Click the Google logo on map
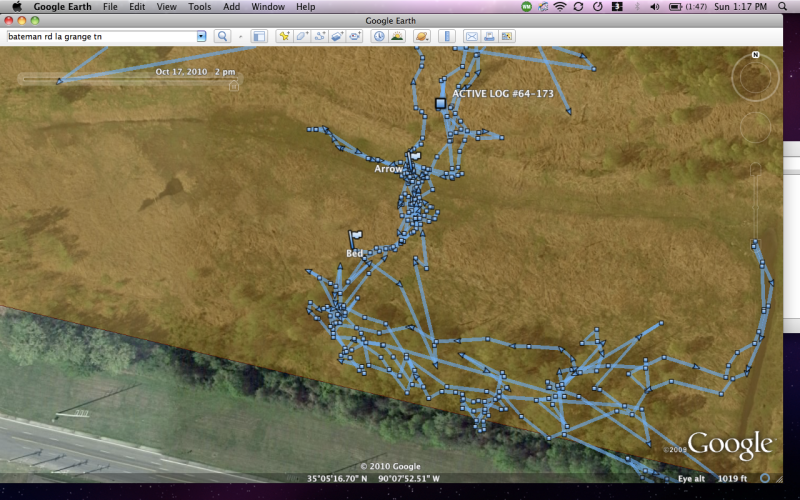Screen dimensions: 800x500 730,445
